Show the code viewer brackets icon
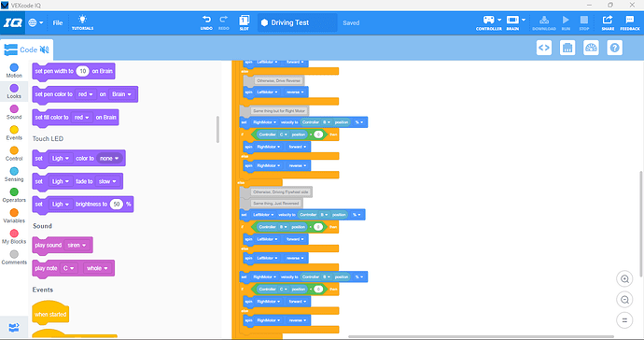Viewport: 644px width, 340px height. coord(544,48)
